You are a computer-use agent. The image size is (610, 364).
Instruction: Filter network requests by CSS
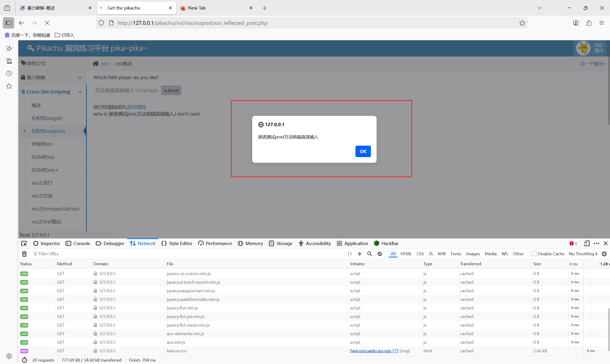pos(420,254)
